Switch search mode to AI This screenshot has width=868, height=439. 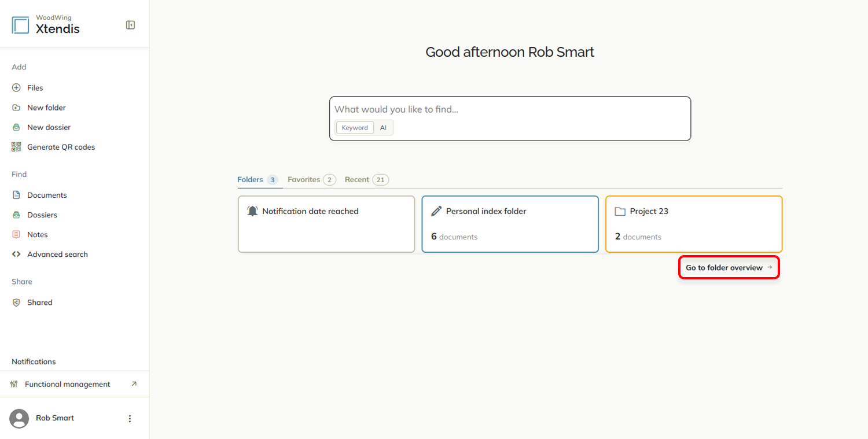tap(383, 128)
